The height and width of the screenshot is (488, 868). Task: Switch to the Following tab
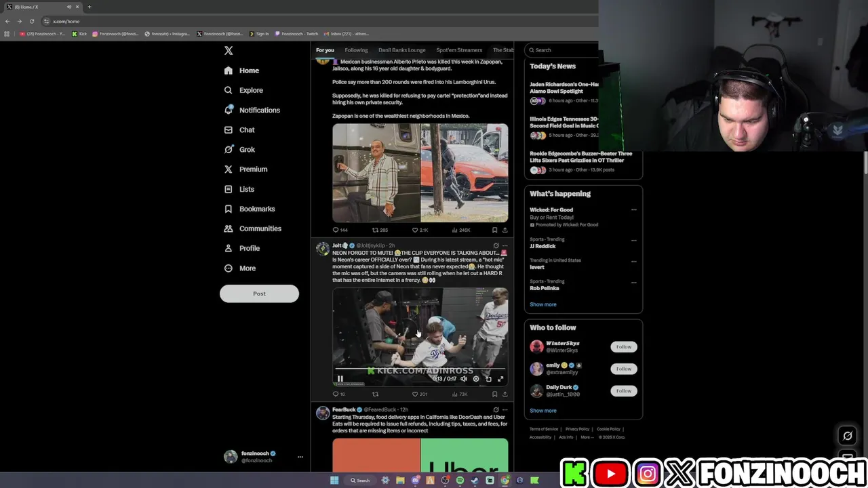(x=356, y=50)
